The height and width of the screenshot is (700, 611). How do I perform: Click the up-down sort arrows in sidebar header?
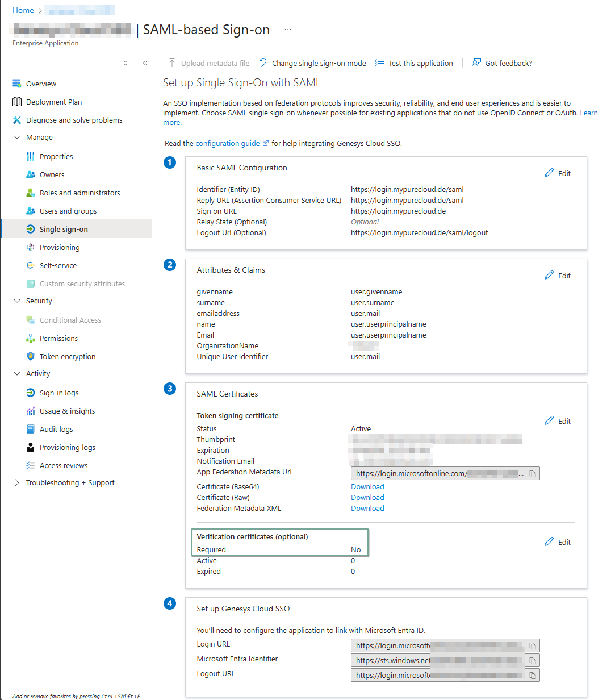[x=125, y=63]
